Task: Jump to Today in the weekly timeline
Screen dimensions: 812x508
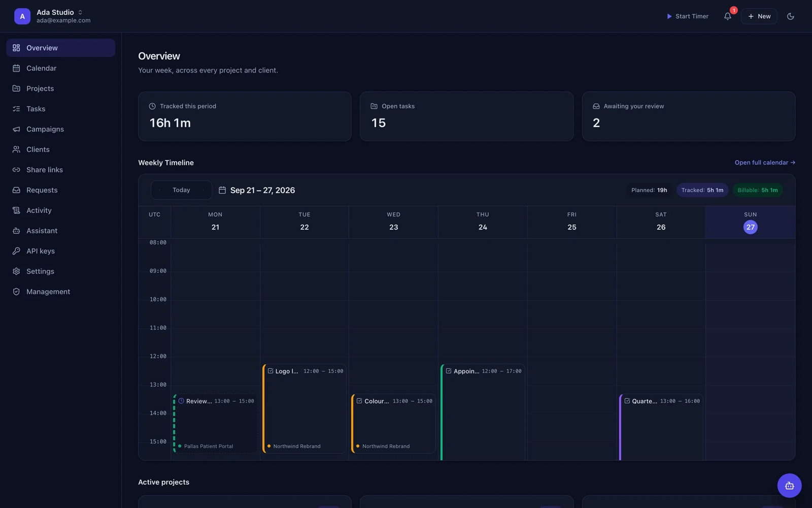Action: tap(181, 190)
